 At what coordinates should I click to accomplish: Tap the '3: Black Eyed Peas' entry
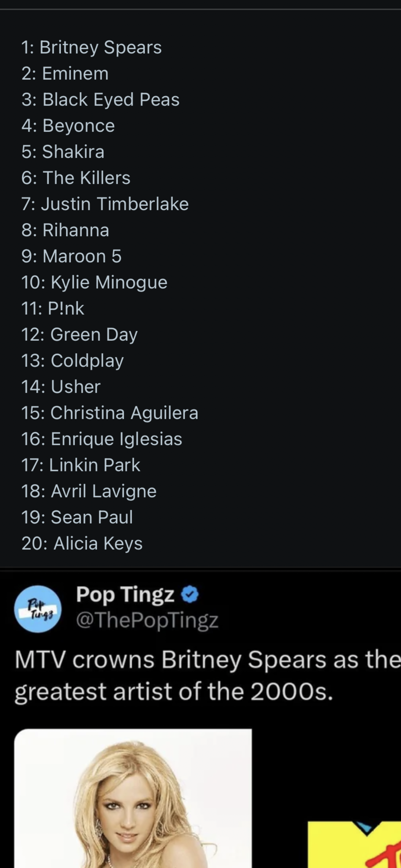100,99
